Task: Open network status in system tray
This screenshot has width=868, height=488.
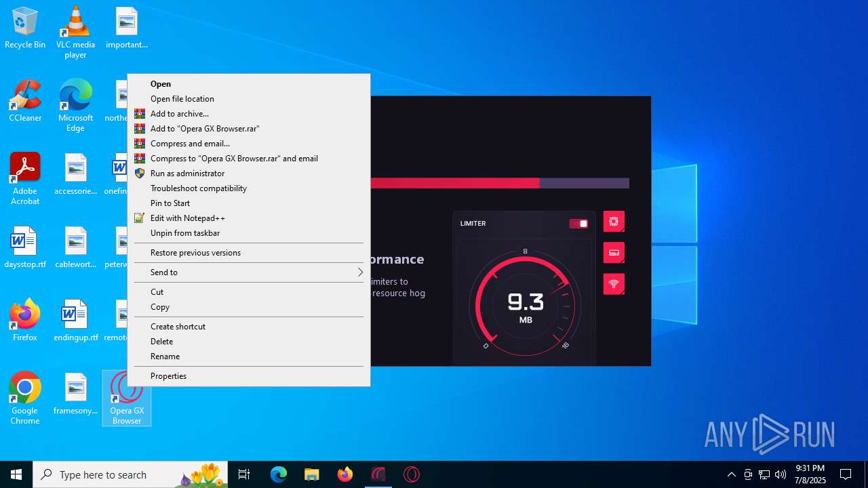Action: click(764, 474)
